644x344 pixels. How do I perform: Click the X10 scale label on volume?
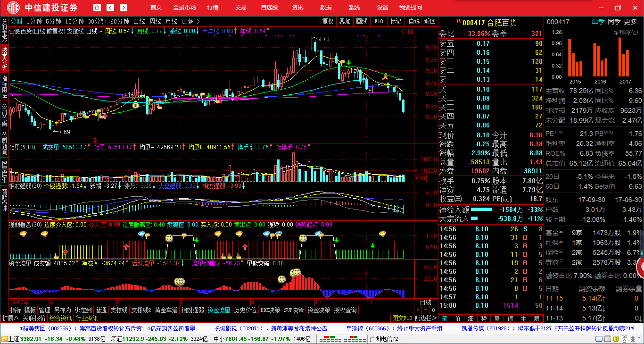(x=420, y=178)
